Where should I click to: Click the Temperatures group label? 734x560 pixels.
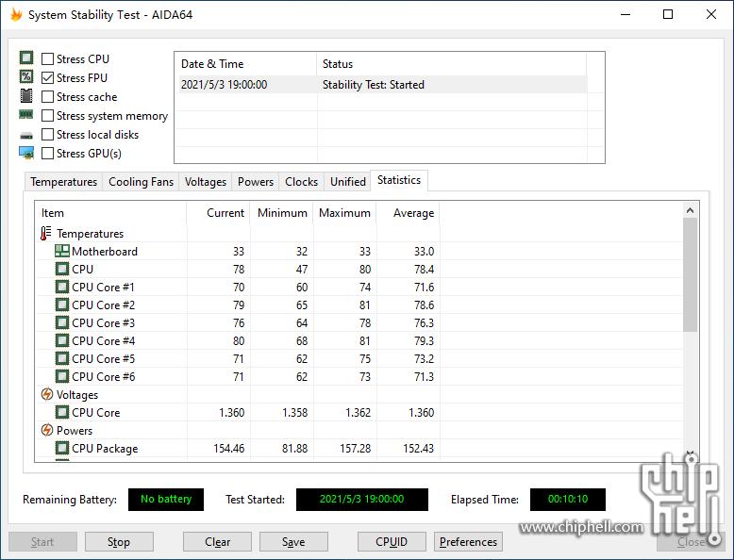pyautogui.click(x=90, y=234)
